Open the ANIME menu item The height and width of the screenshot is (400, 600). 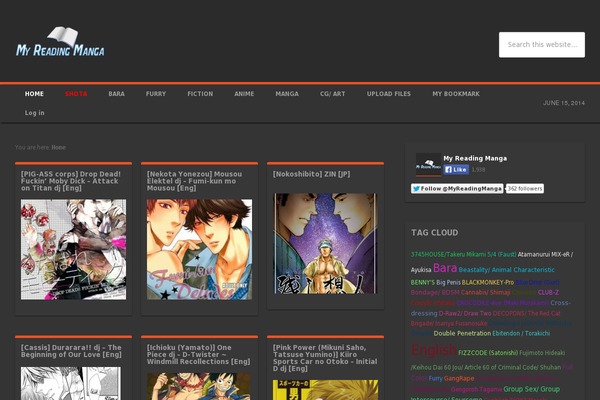pyautogui.click(x=244, y=94)
